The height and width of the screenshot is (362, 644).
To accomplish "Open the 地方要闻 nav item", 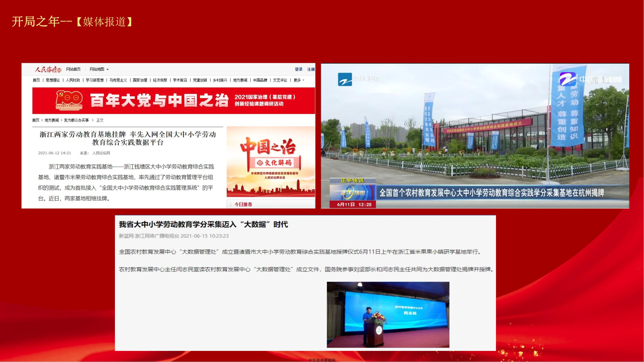I will point(240,80).
